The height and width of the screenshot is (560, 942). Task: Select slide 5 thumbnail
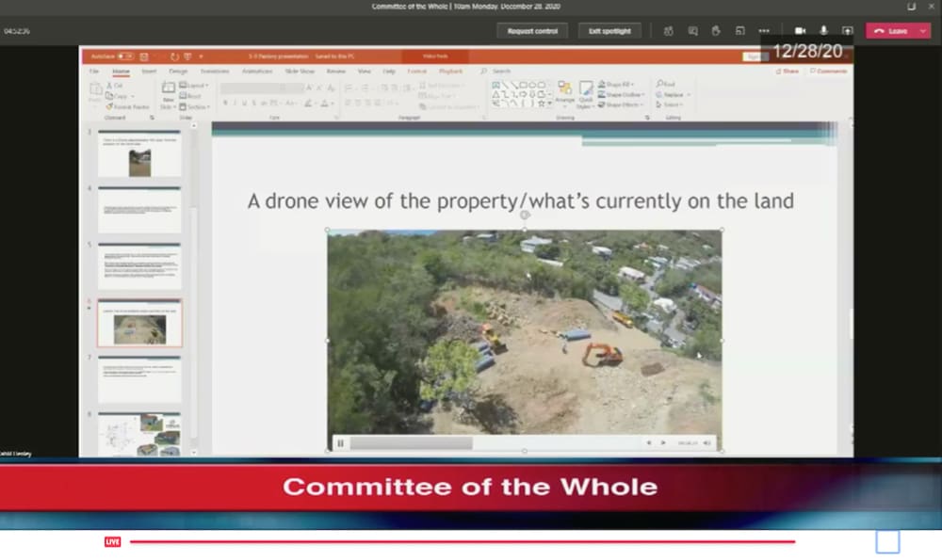[x=139, y=266]
